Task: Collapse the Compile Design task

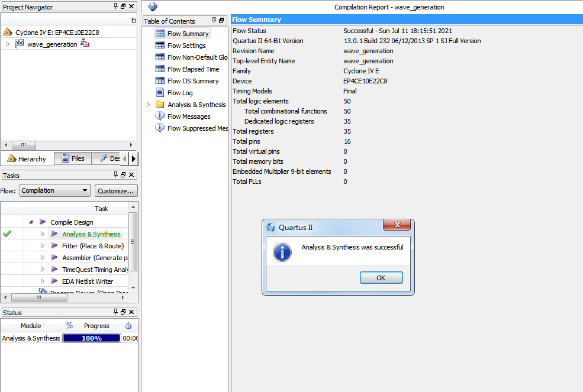Action: (31, 222)
